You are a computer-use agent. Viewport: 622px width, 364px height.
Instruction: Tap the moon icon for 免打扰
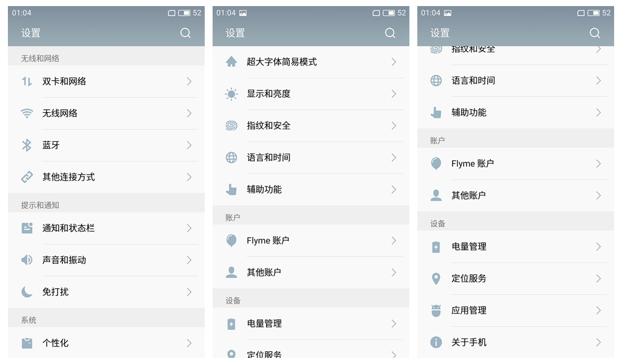27,292
